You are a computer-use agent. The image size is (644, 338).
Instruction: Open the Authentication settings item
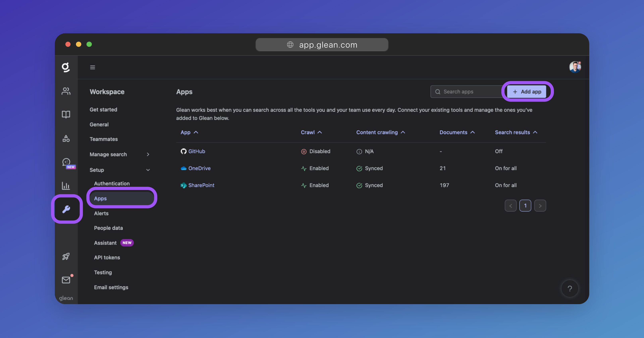click(112, 183)
